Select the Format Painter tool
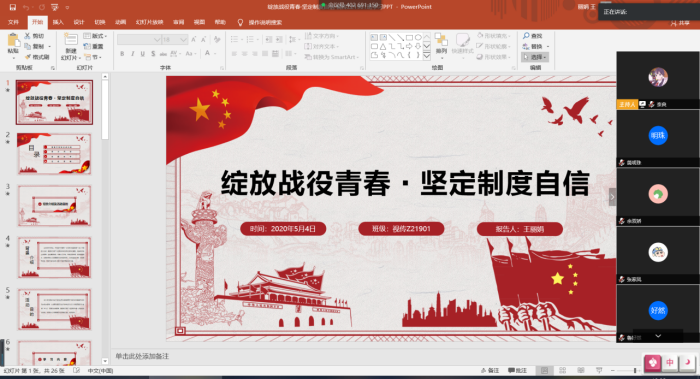The width and height of the screenshot is (700, 379). point(37,57)
